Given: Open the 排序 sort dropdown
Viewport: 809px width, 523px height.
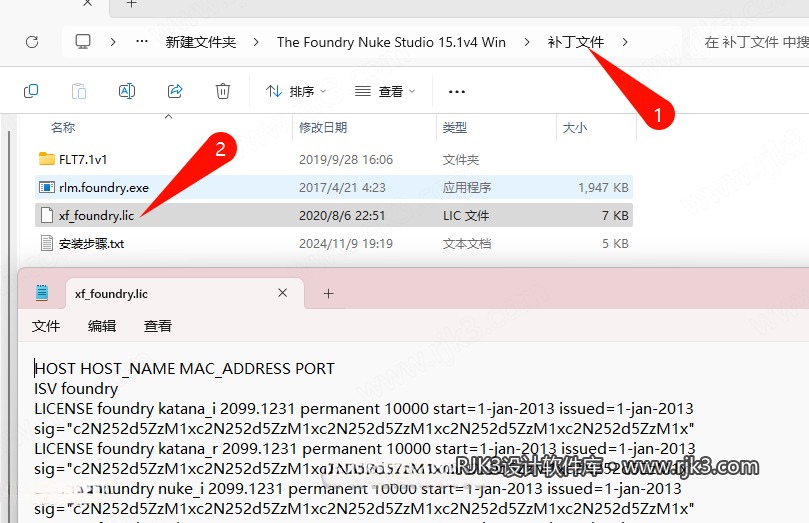Looking at the screenshot, I should tap(296, 91).
